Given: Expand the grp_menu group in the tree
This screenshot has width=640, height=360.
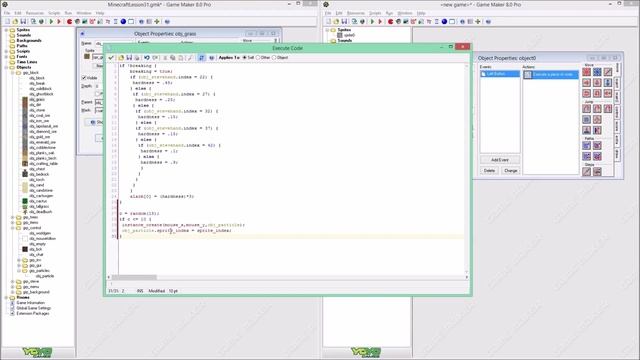Looking at the screenshot, I should point(13,287).
